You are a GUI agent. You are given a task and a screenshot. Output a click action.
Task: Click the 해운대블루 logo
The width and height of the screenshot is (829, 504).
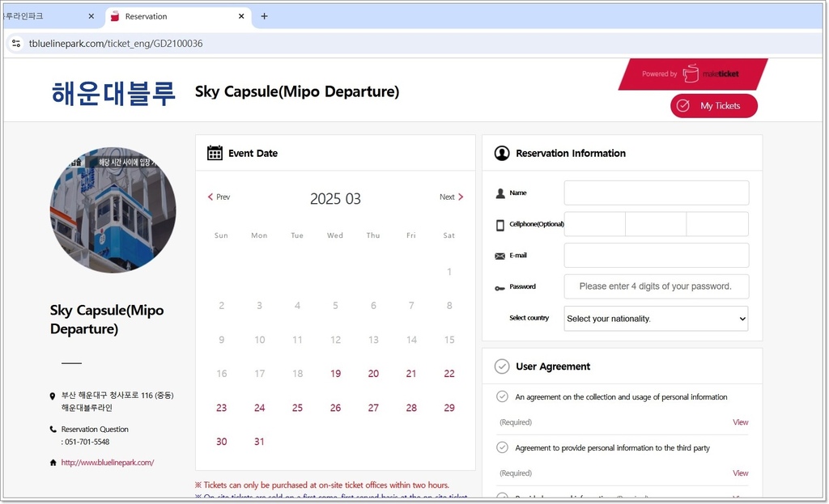click(113, 94)
